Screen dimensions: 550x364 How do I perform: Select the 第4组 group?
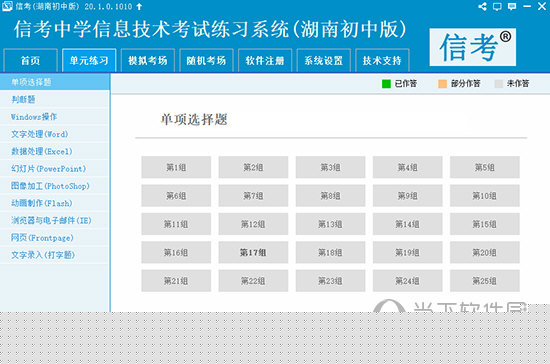408,167
